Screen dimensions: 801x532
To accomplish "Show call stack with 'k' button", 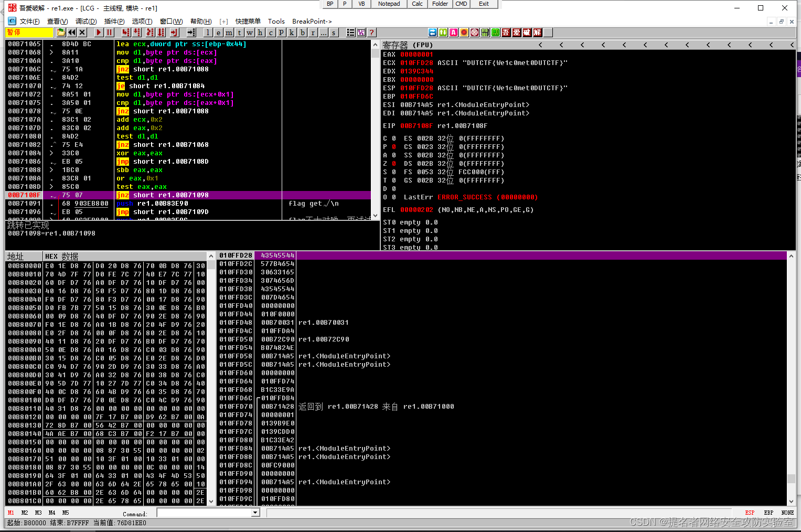I will point(292,33).
